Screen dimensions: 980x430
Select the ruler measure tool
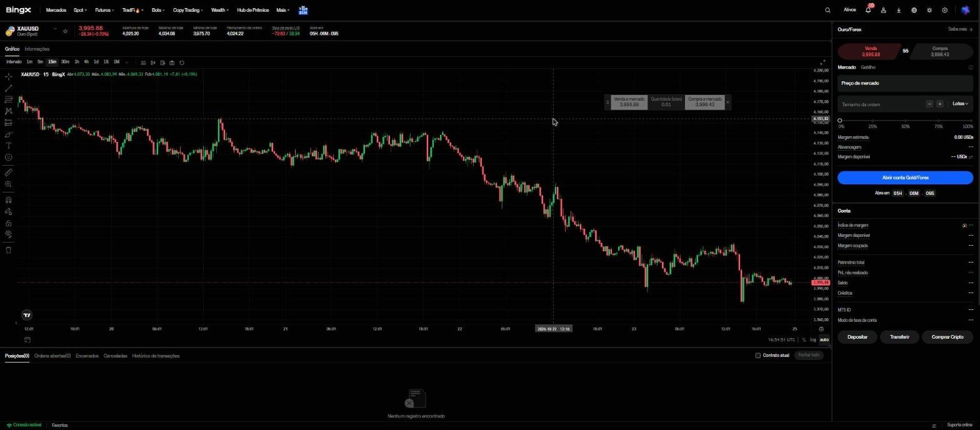pyautogui.click(x=8, y=172)
